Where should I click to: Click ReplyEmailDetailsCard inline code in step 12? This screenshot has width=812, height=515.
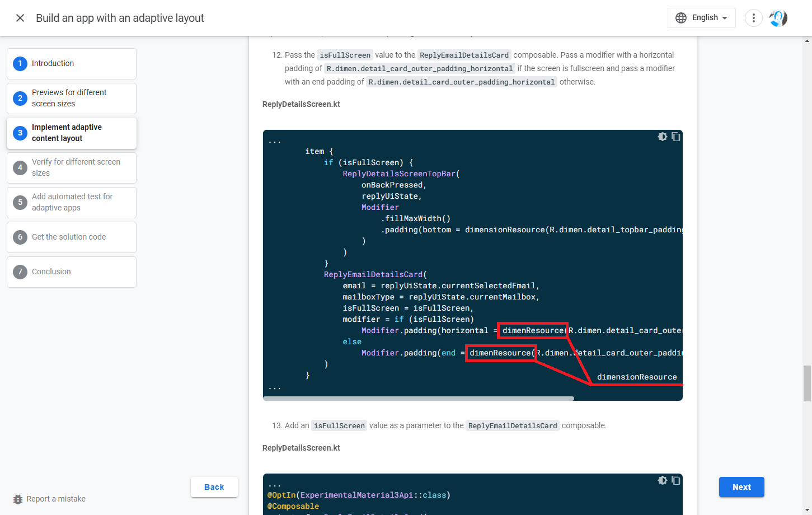(x=464, y=55)
